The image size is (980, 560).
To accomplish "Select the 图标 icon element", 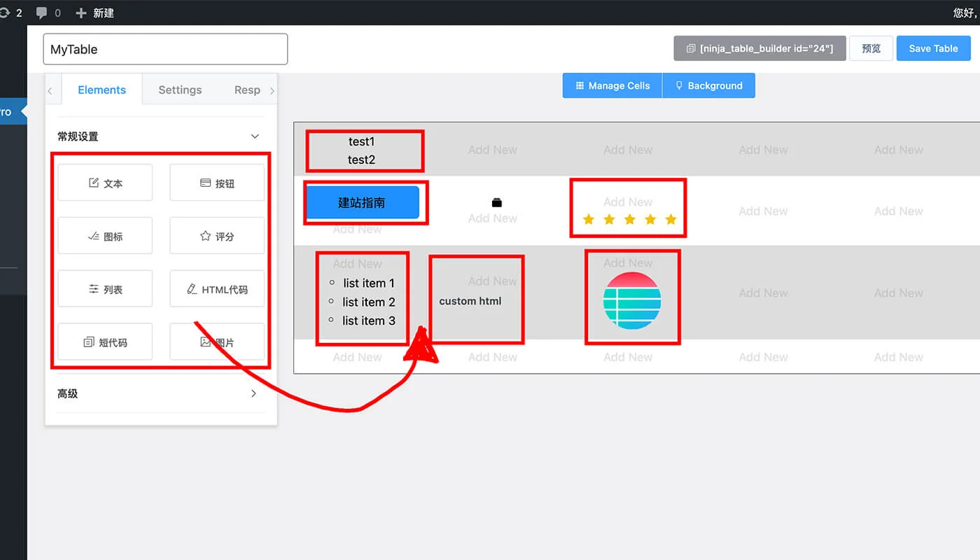I will (105, 237).
